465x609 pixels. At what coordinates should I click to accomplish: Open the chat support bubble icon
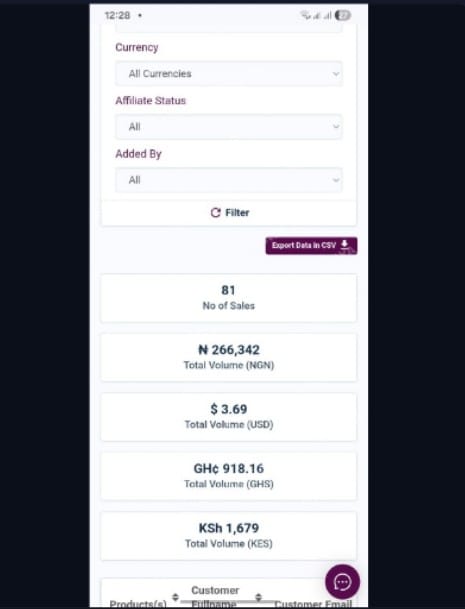coord(342,581)
